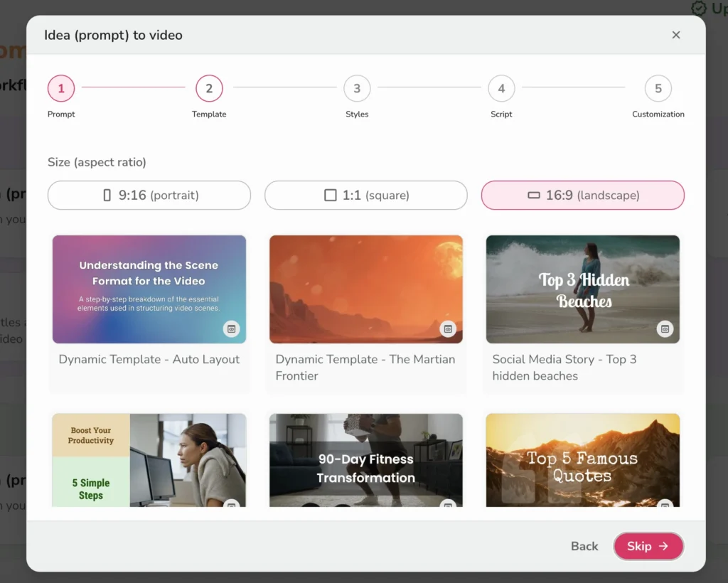Click the square shape icon
728x583 pixels.
point(330,195)
